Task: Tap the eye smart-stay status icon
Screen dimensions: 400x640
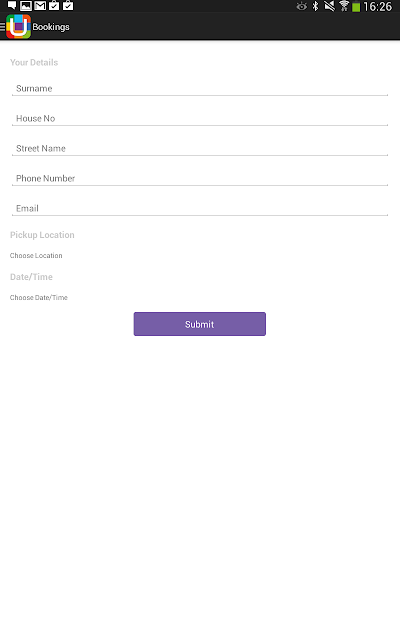Action: coord(302,6)
